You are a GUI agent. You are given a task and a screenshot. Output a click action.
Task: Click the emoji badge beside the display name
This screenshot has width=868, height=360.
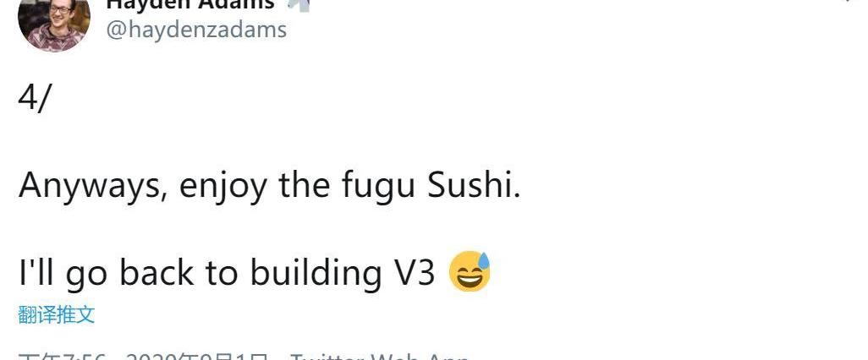pyautogui.click(x=299, y=3)
